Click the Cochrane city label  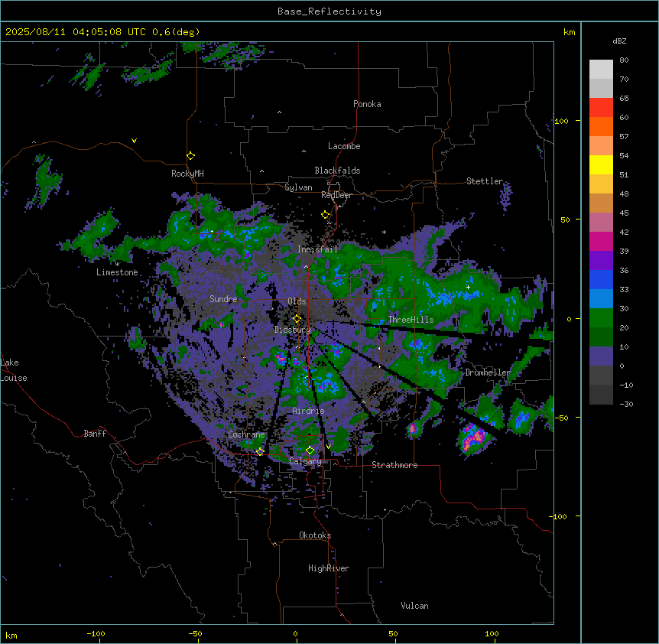(x=246, y=434)
